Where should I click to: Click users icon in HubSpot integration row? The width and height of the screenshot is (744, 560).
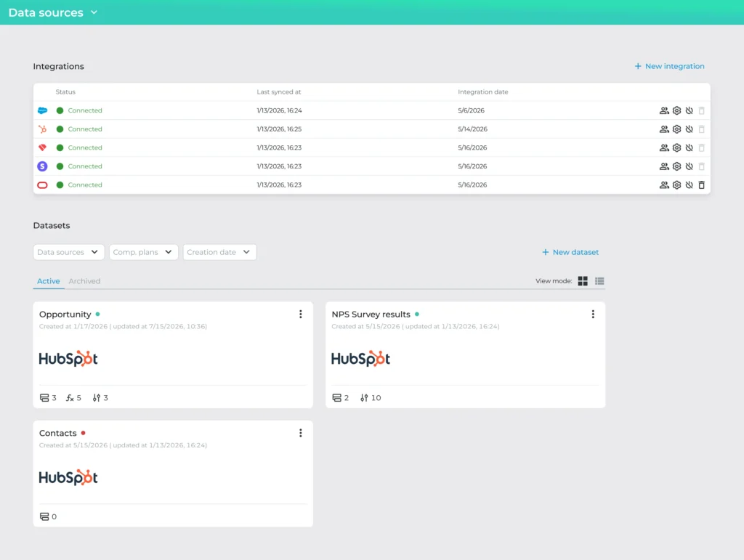[x=664, y=129]
